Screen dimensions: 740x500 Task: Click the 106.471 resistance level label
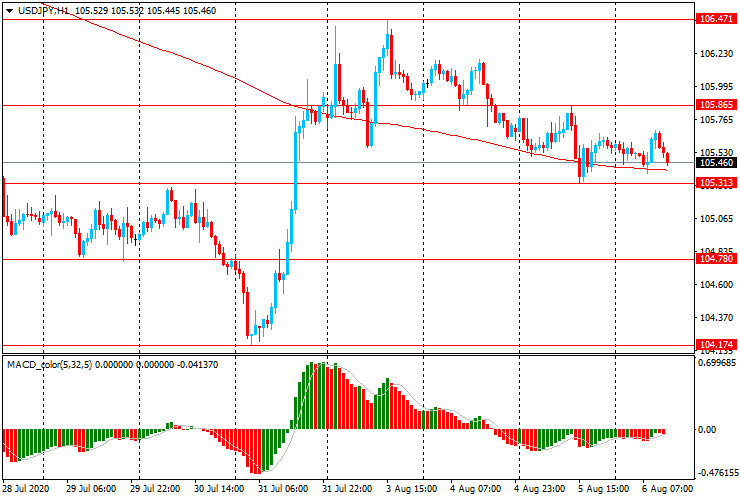[716, 19]
